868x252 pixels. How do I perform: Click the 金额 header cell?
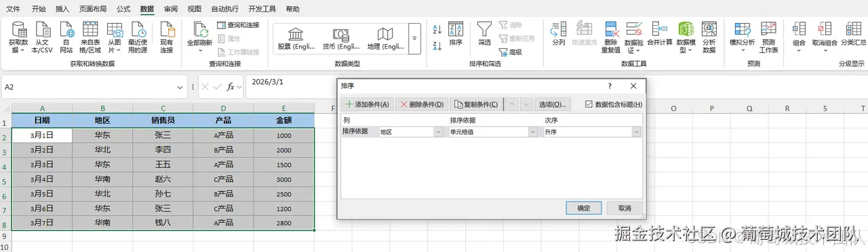[283, 121]
